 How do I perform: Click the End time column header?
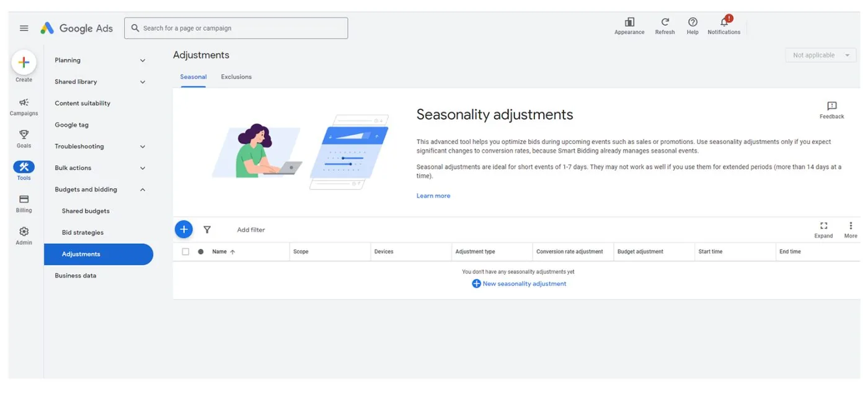pyautogui.click(x=790, y=252)
